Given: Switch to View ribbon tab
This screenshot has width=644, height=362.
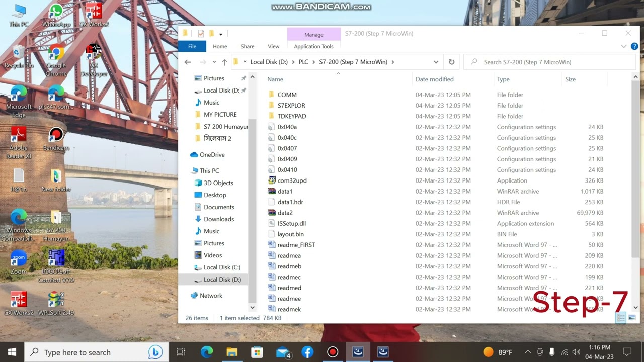Looking at the screenshot, I should coord(274,46).
